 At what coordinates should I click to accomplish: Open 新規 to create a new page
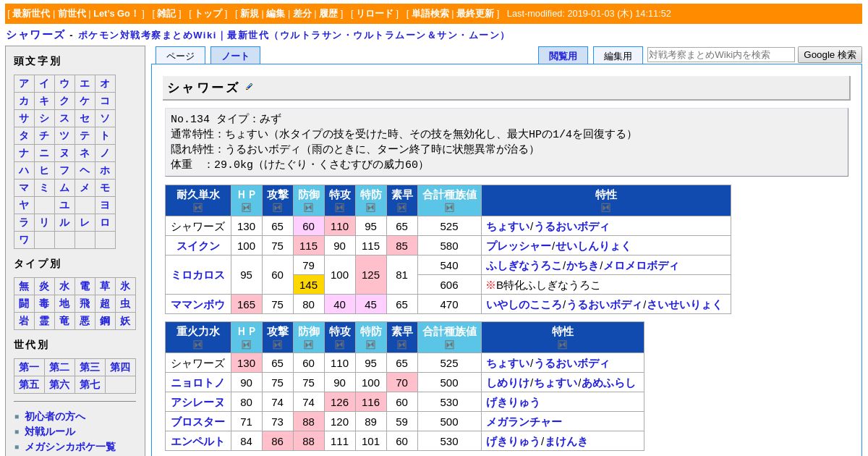[250, 14]
